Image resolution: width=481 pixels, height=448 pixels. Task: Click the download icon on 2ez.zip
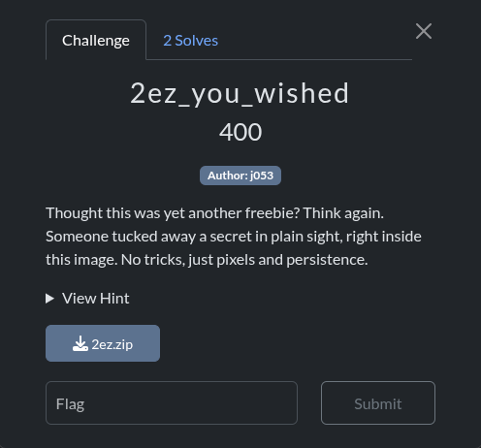(x=80, y=343)
